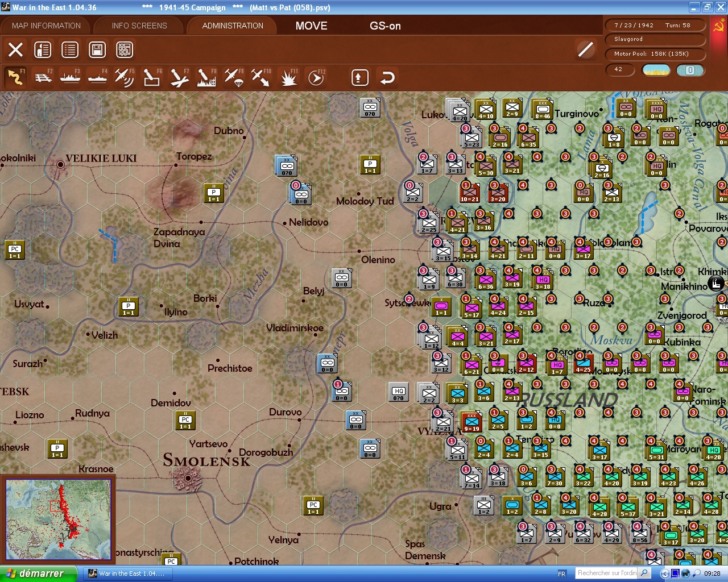728x582 pixels.
Task: Click the F12 end turn arrow icon
Action: click(x=316, y=77)
